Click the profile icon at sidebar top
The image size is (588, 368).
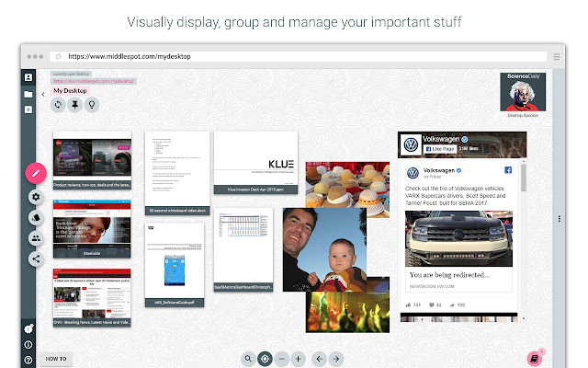[28, 77]
